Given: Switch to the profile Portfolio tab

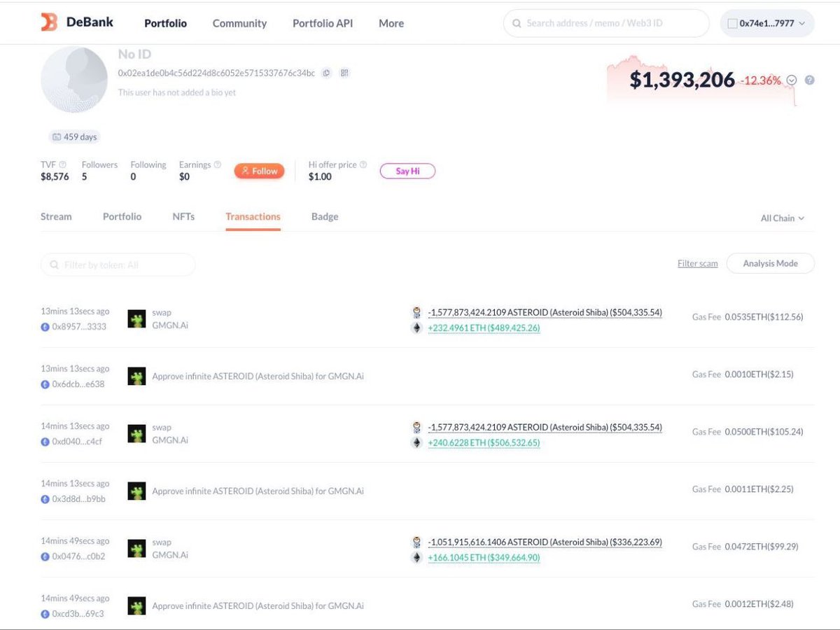Looking at the screenshot, I should (122, 216).
